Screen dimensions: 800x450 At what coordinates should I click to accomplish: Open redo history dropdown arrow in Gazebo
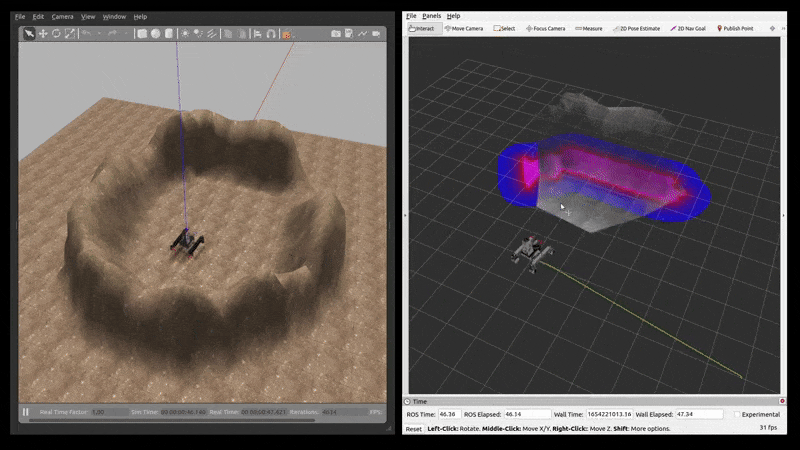click(126, 34)
